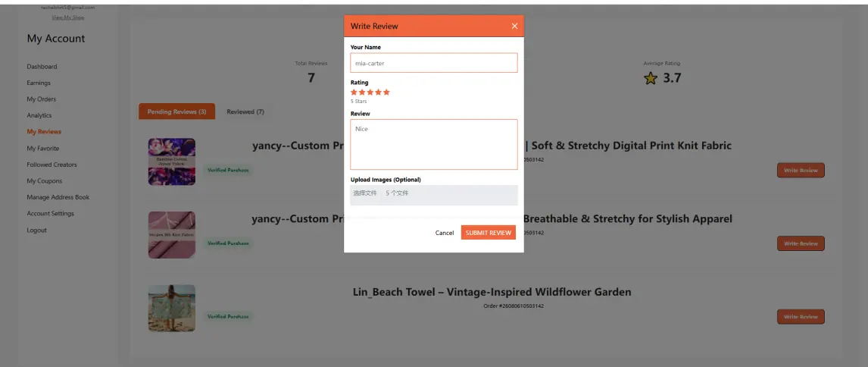Screen dimensions: 868x367
Task: Select the first rating star
Action: [x=354, y=92]
